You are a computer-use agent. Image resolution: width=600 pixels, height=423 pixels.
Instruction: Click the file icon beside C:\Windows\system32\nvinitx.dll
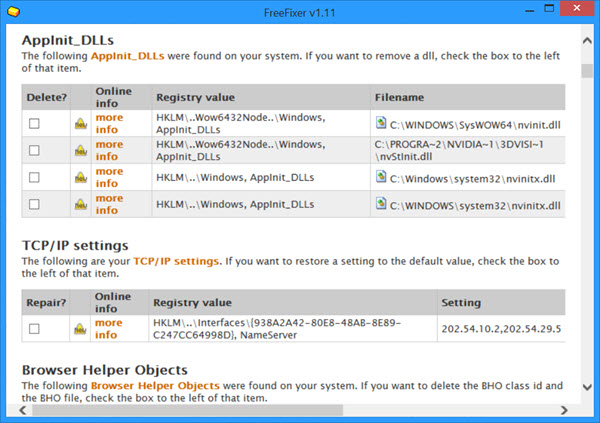coord(381,176)
